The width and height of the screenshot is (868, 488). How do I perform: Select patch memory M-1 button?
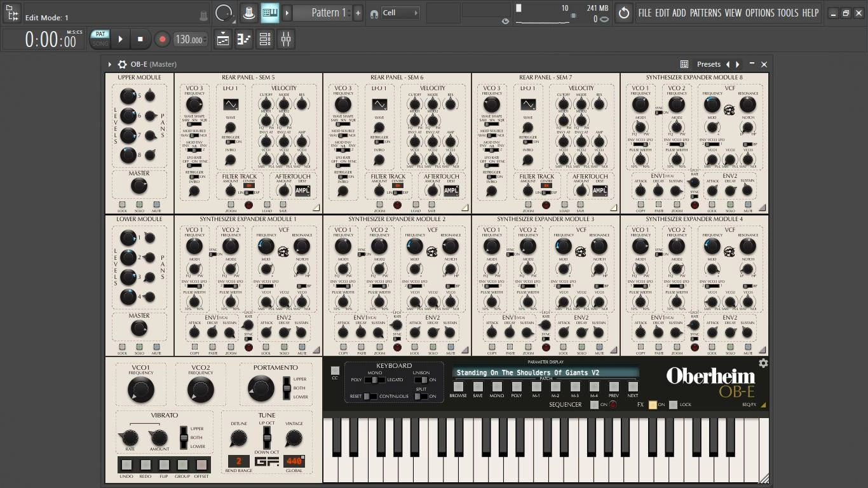pyautogui.click(x=536, y=386)
